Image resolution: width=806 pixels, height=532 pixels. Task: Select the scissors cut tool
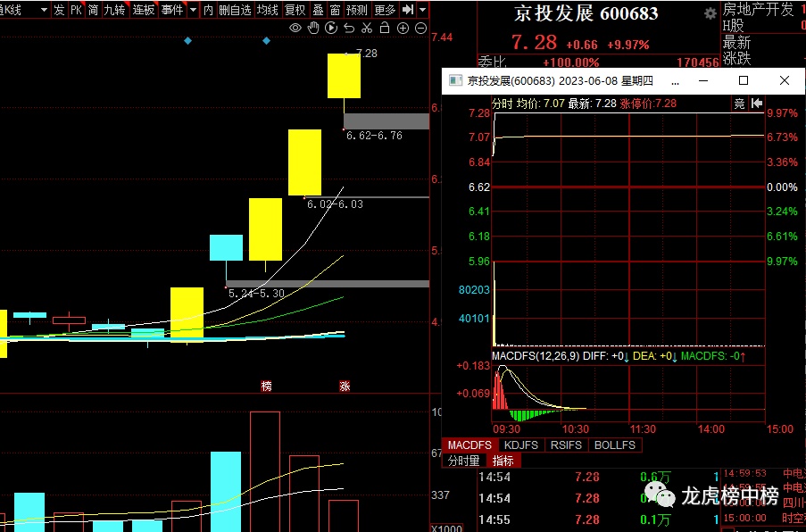[367, 29]
